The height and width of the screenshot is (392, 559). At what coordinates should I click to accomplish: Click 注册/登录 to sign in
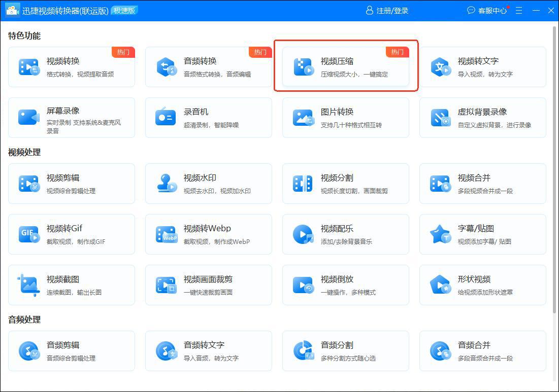point(387,11)
